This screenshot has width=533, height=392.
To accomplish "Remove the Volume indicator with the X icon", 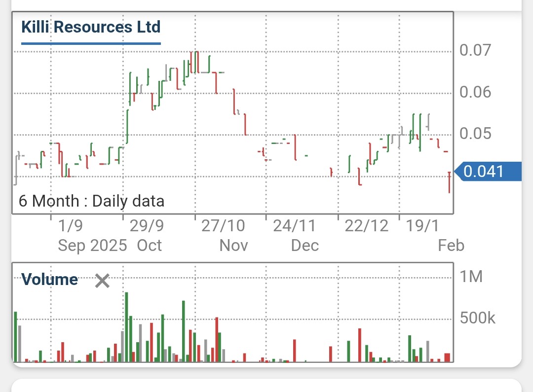I will pos(102,281).
